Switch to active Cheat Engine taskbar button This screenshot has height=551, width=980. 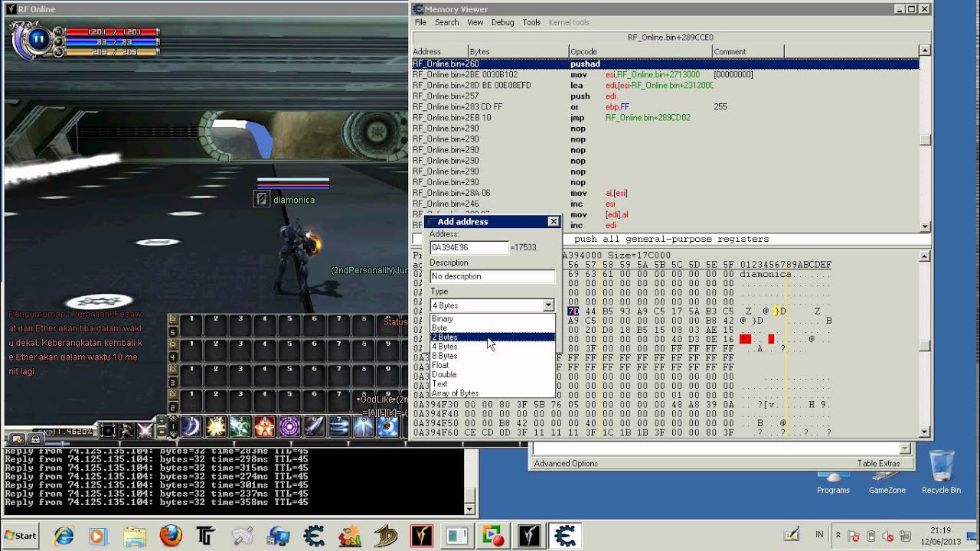click(565, 536)
